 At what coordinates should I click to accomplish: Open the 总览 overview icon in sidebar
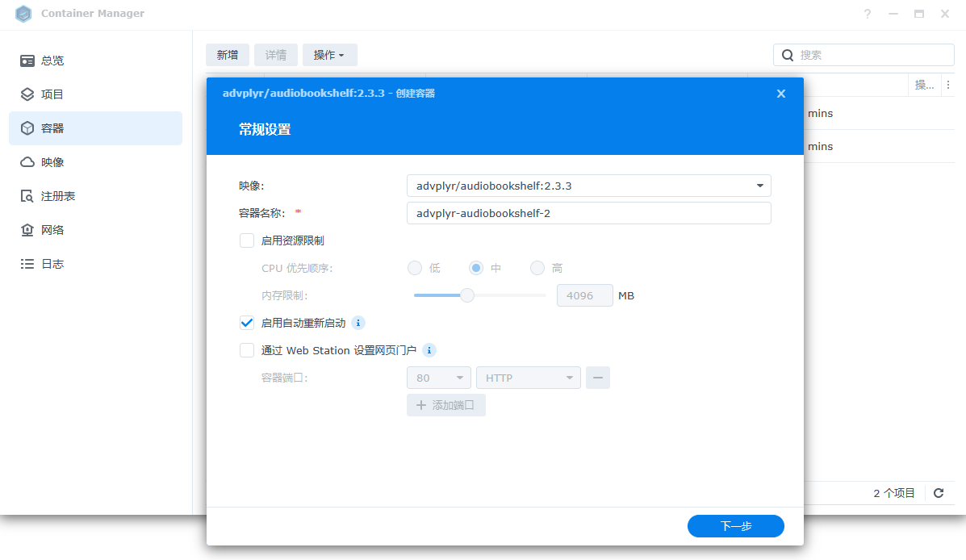(x=27, y=61)
